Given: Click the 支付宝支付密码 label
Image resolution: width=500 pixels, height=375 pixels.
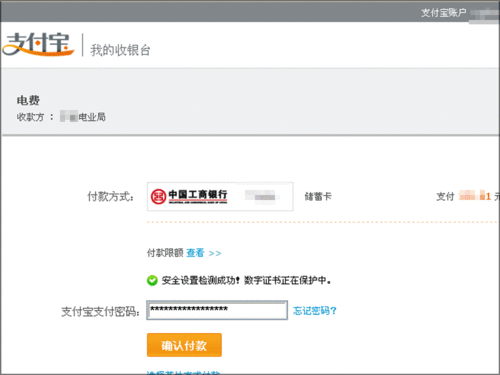Looking at the screenshot, I should pyautogui.click(x=100, y=312).
